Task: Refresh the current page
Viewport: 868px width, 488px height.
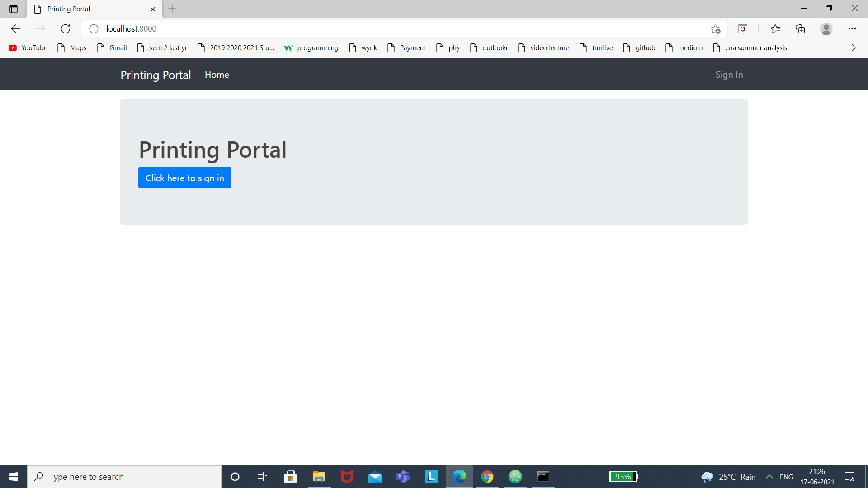Action: (66, 28)
